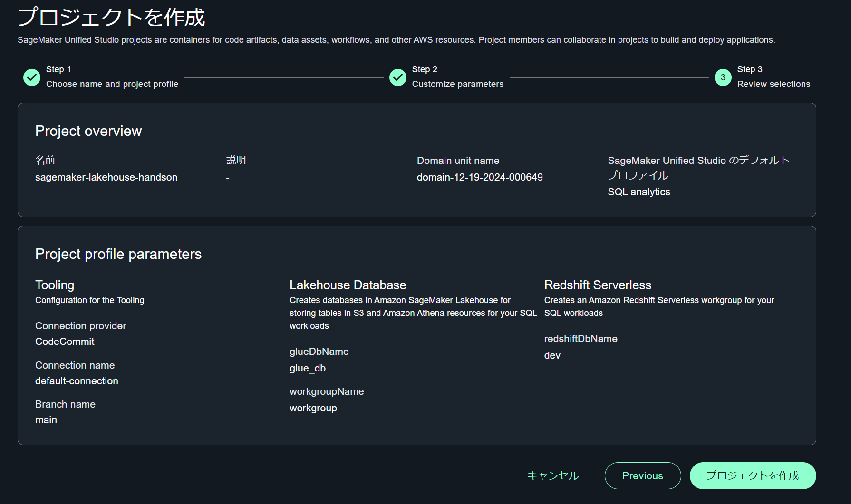Click the 'workgroupName' parameter label
The height and width of the screenshot is (504, 851).
[x=327, y=391]
